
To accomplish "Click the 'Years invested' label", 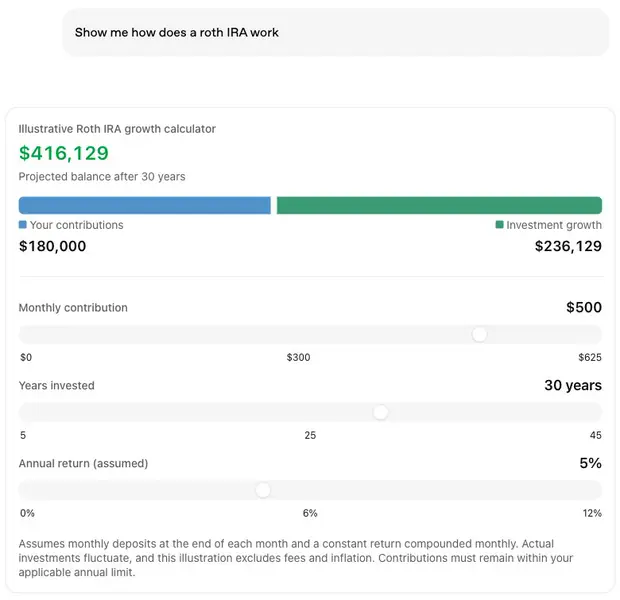I will tap(57, 386).
